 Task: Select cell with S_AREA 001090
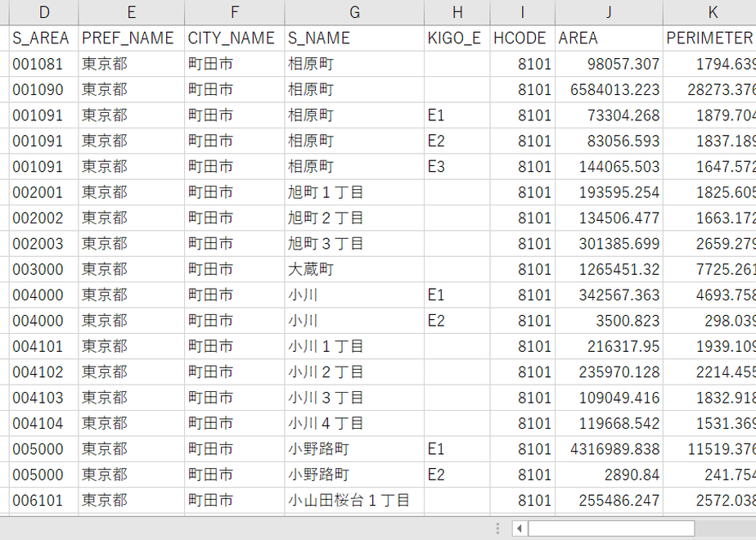44,90
